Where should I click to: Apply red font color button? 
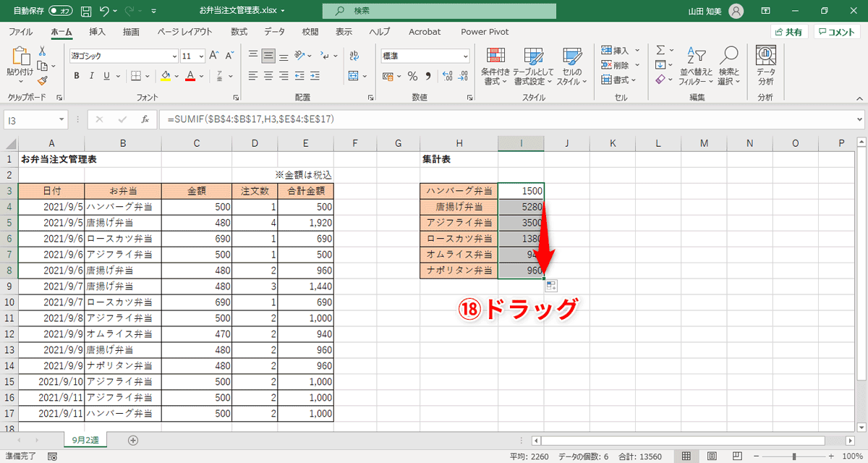coord(190,76)
